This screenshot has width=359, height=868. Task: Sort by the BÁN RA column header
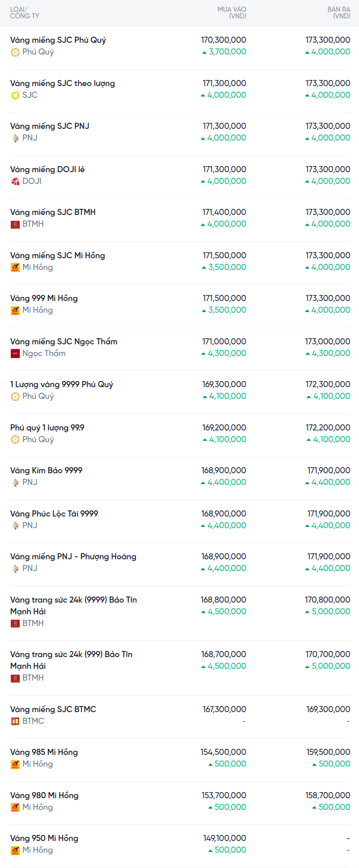[339, 13]
